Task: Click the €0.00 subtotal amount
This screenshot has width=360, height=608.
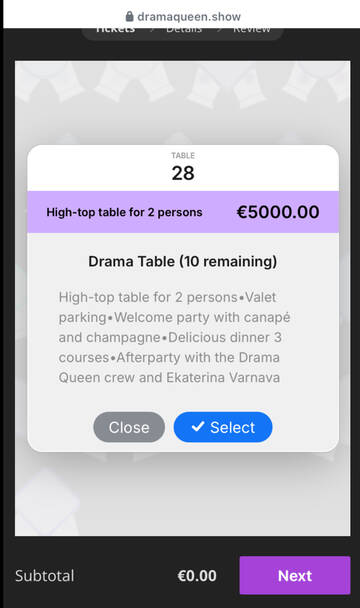Action: click(x=197, y=576)
